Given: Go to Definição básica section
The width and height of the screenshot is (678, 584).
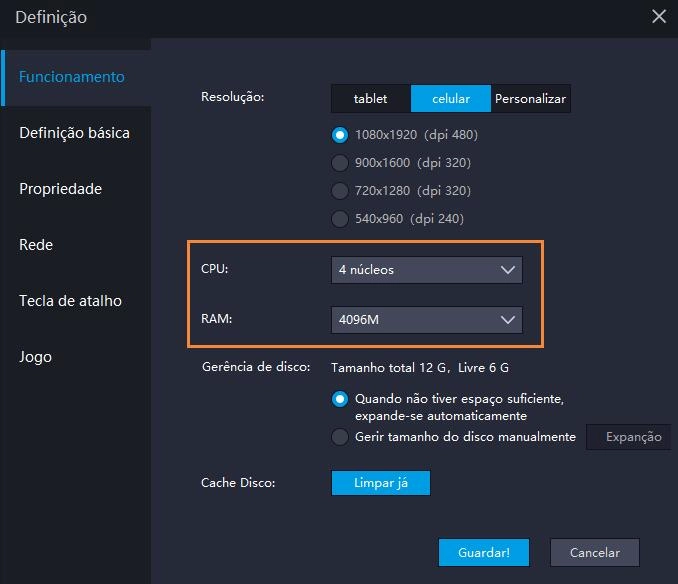Looking at the screenshot, I should (x=74, y=133).
